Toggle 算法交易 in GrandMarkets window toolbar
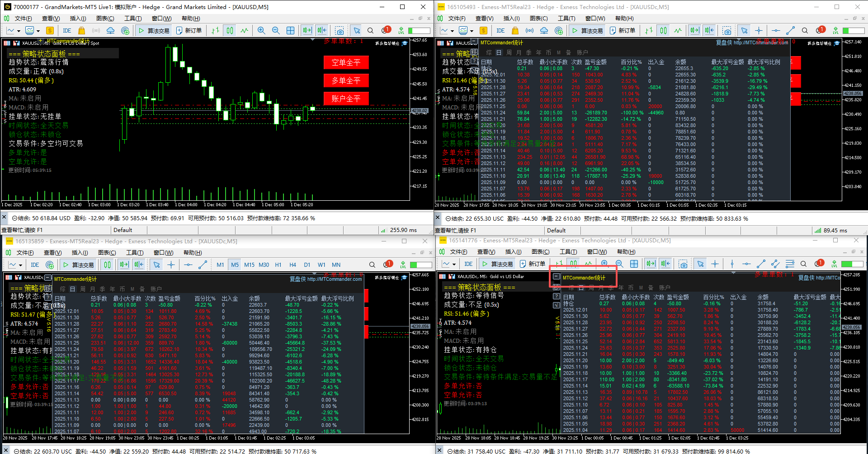The width and height of the screenshot is (868, 454). coord(154,30)
